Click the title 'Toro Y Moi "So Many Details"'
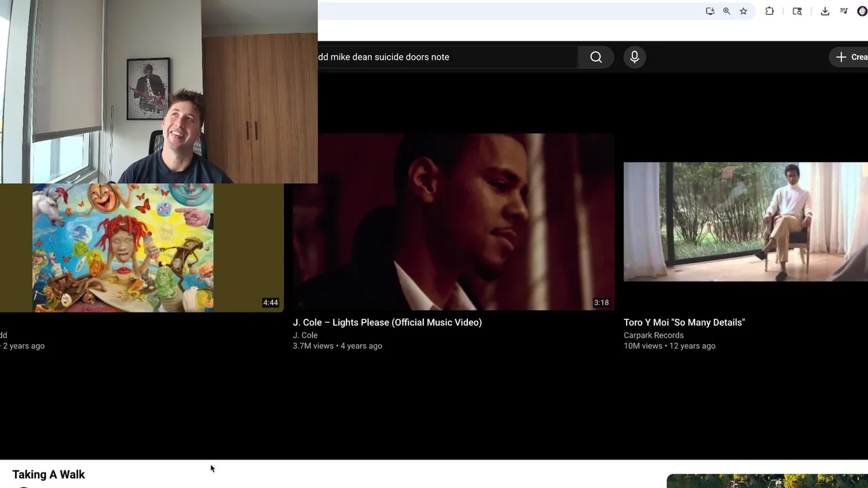868x488 pixels. coord(684,323)
